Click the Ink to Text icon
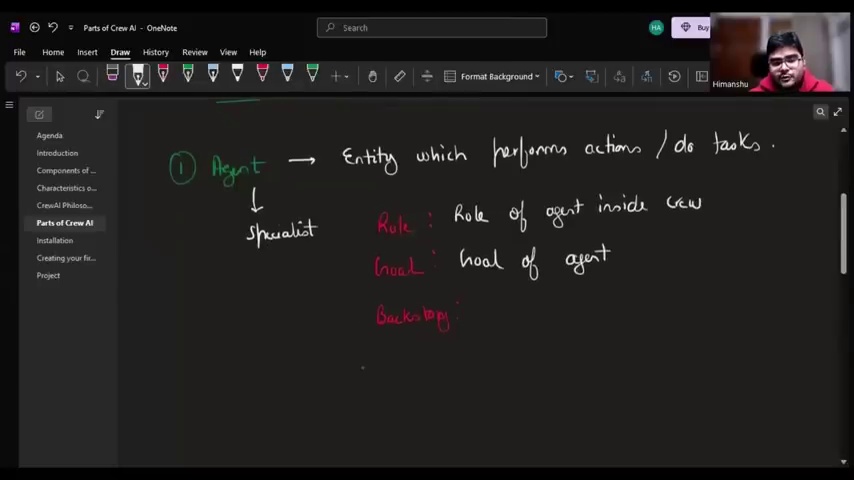The width and height of the screenshot is (854, 480). click(x=619, y=77)
